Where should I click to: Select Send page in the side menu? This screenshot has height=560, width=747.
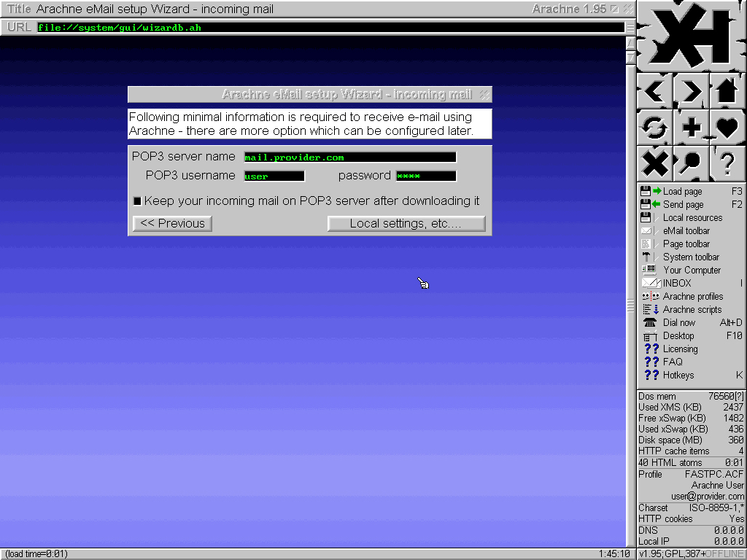click(x=692, y=204)
